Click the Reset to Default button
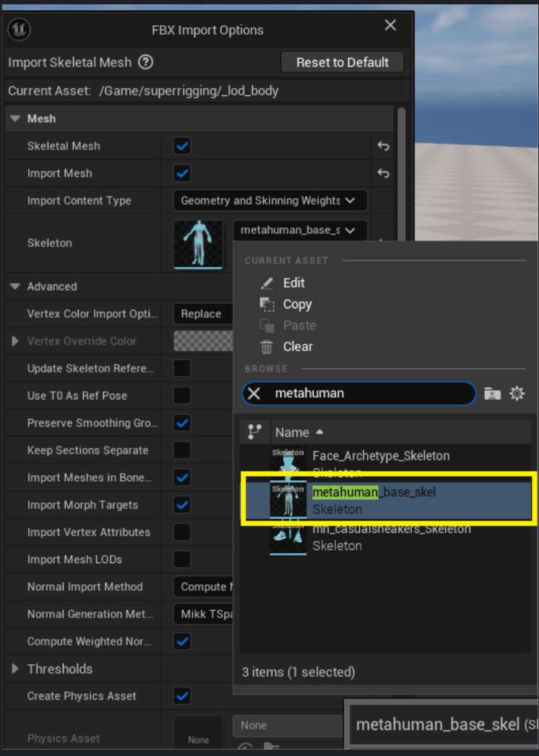The height and width of the screenshot is (756, 539). 342,62
